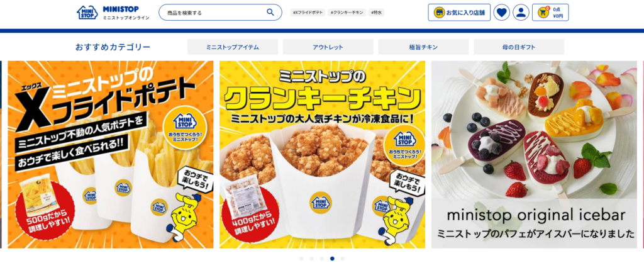Click the store icon in お気に入り店舗
Image resolution: width=644 pixels, height=280 pixels.
click(x=439, y=13)
